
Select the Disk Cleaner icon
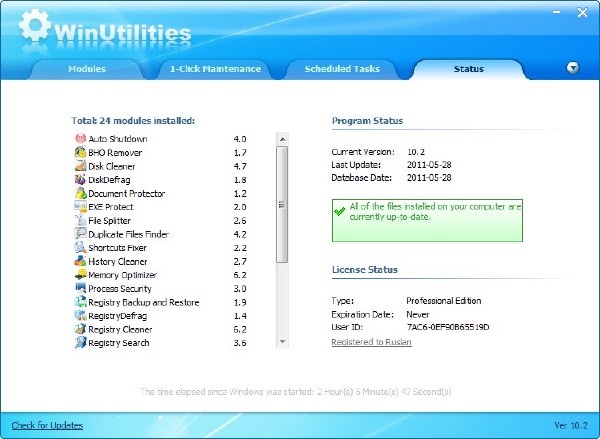[x=80, y=166]
